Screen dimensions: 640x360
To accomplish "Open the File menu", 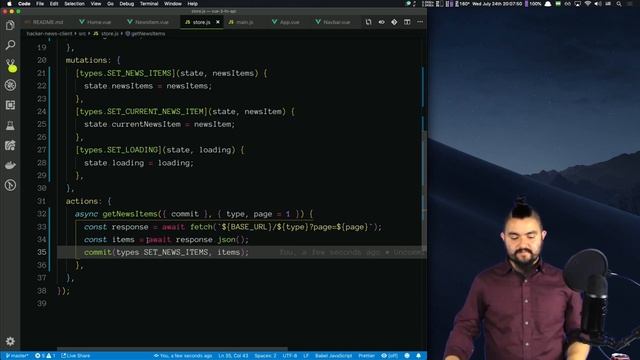I will pos(40,4).
